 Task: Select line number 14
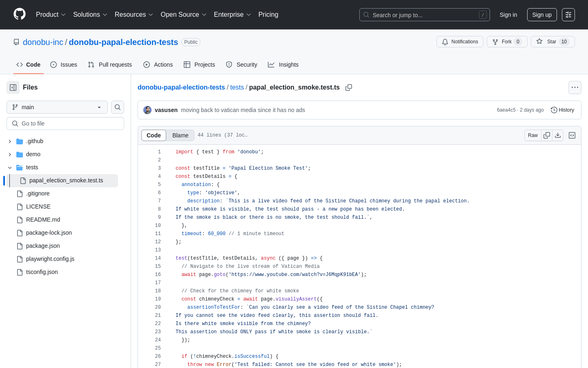coord(158,258)
